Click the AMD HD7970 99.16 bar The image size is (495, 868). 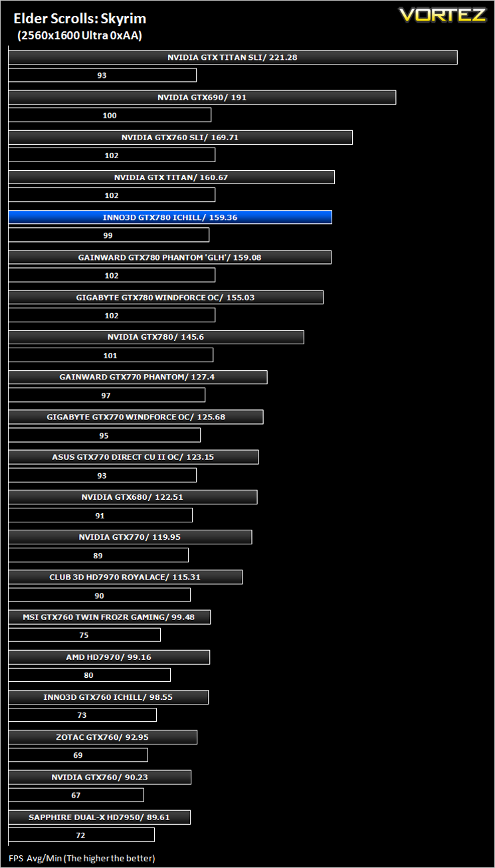[109, 657]
